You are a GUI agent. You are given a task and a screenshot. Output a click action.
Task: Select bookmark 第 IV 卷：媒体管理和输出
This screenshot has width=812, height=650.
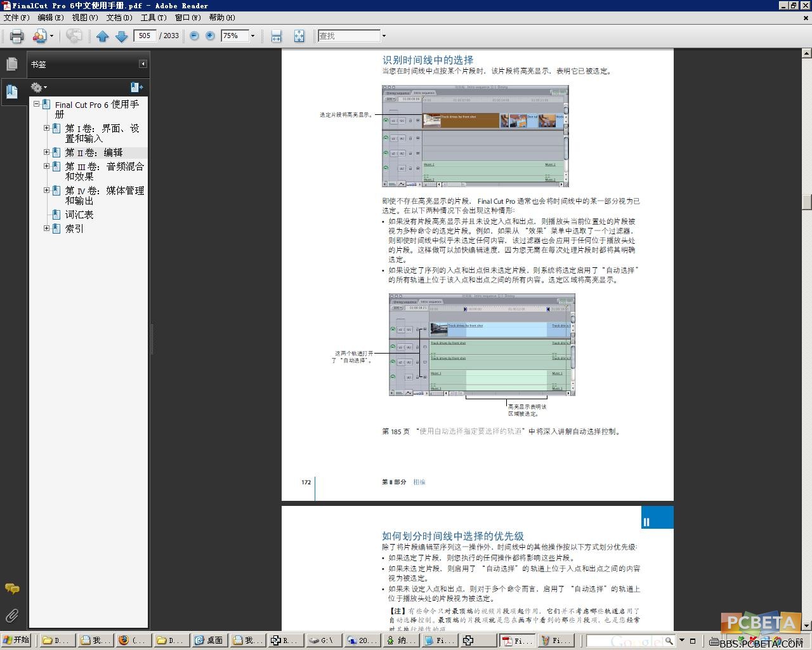pos(105,196)
